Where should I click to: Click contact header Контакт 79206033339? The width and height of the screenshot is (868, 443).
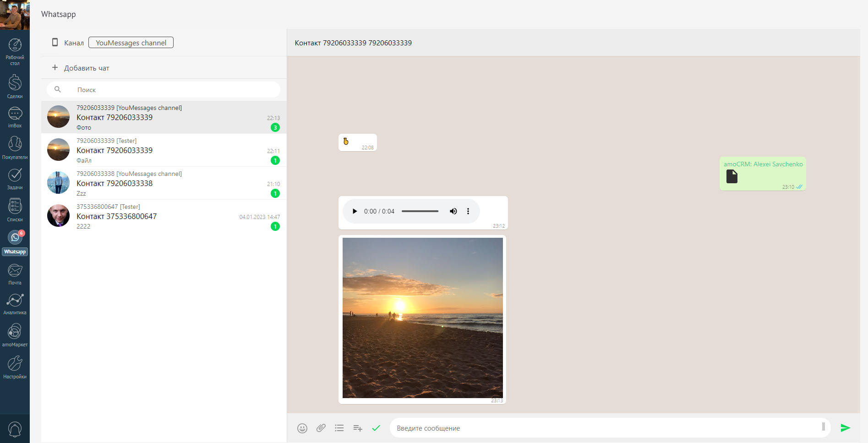coord(353,43)
